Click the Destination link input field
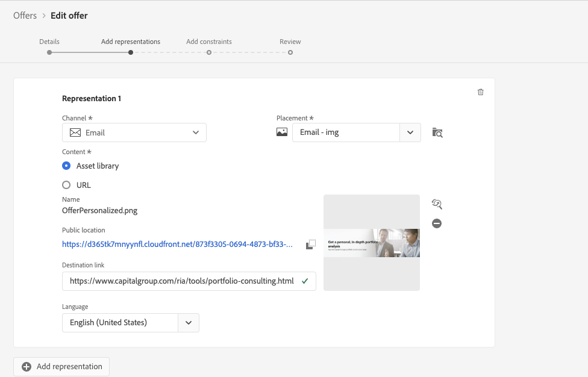588x377 pixels. click(x=189, y=281)
